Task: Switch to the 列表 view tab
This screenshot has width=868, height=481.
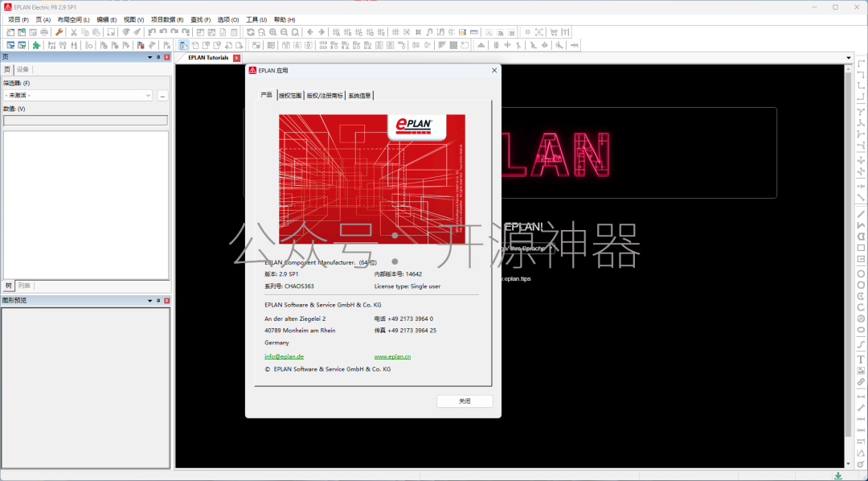Action: pos(24,286)
